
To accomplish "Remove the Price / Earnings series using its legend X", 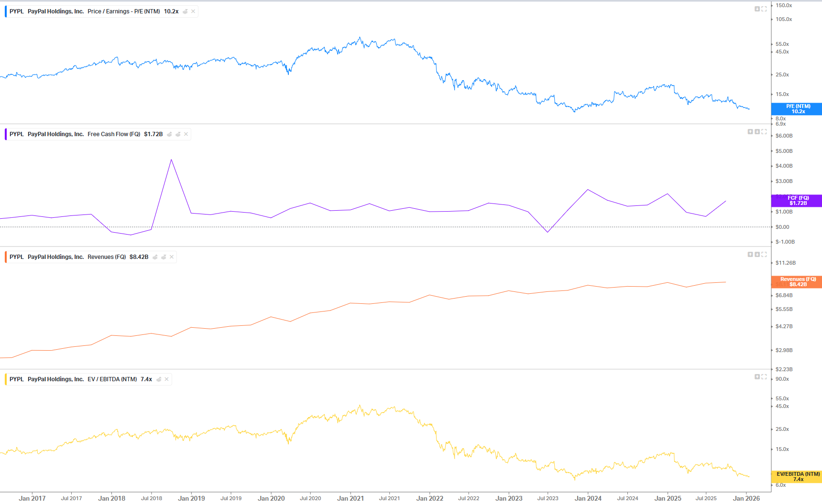I will 193,11.
